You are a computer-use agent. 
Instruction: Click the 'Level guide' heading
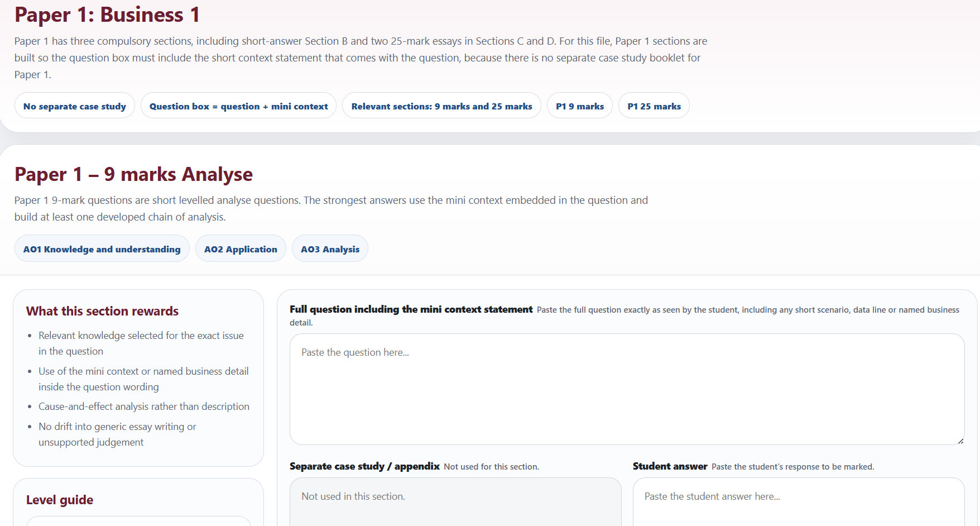[x=60, y=500]
